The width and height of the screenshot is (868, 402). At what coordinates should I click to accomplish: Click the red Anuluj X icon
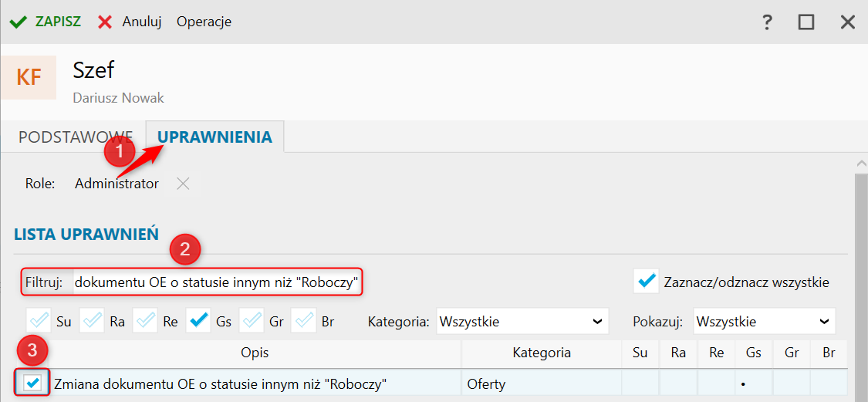(x=105, y=22)
